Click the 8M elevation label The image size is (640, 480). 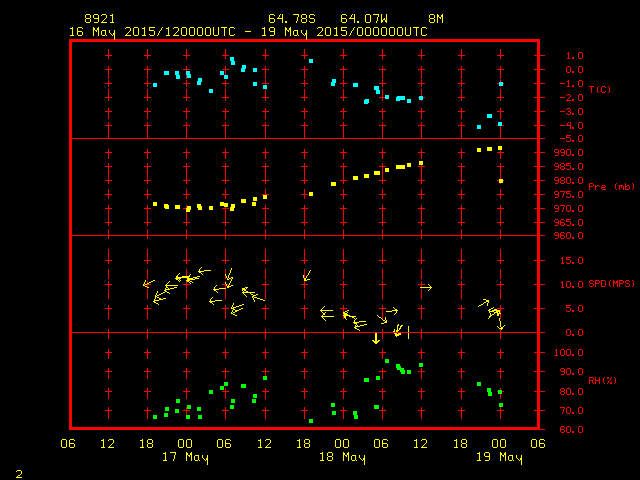tap(436, 19)
